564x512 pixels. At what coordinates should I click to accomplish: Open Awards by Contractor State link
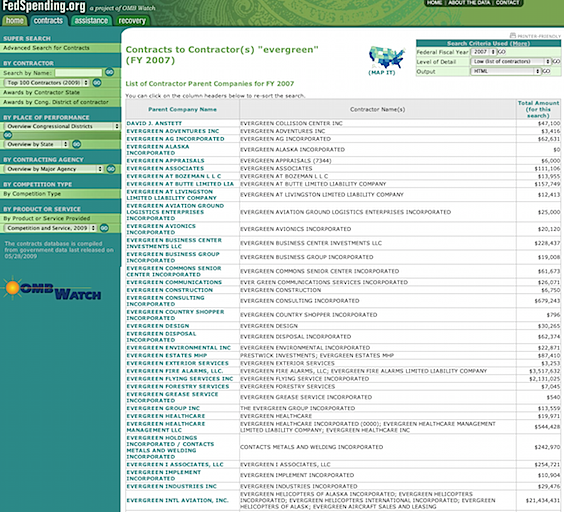point(41,92)
